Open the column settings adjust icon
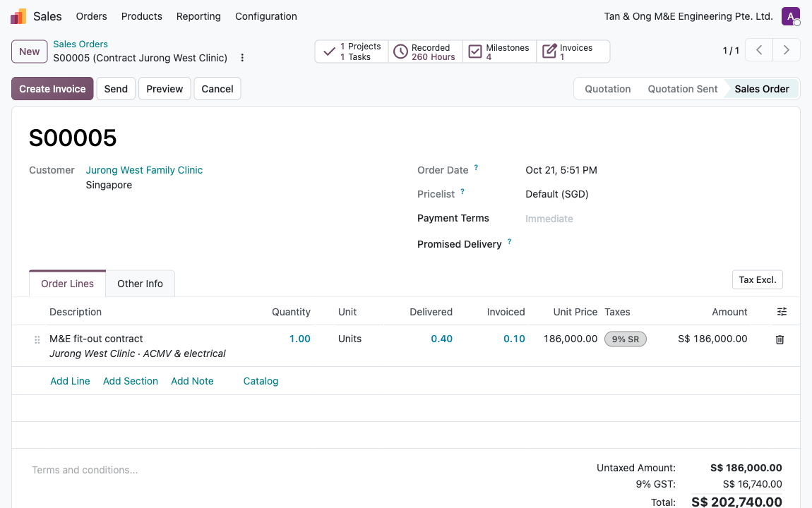Image resolution: width=812 pixels, height=508 pixels. click(782, 311)
